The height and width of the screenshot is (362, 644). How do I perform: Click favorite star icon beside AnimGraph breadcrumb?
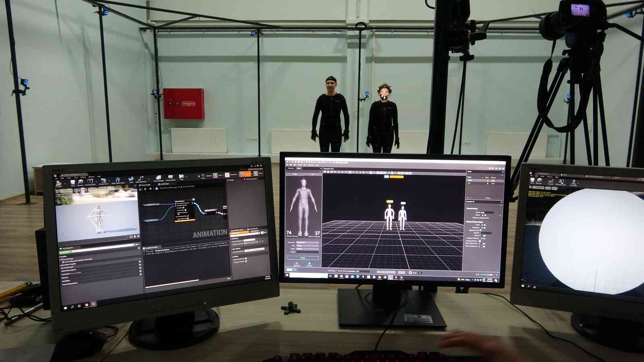[x=140, y=189]
